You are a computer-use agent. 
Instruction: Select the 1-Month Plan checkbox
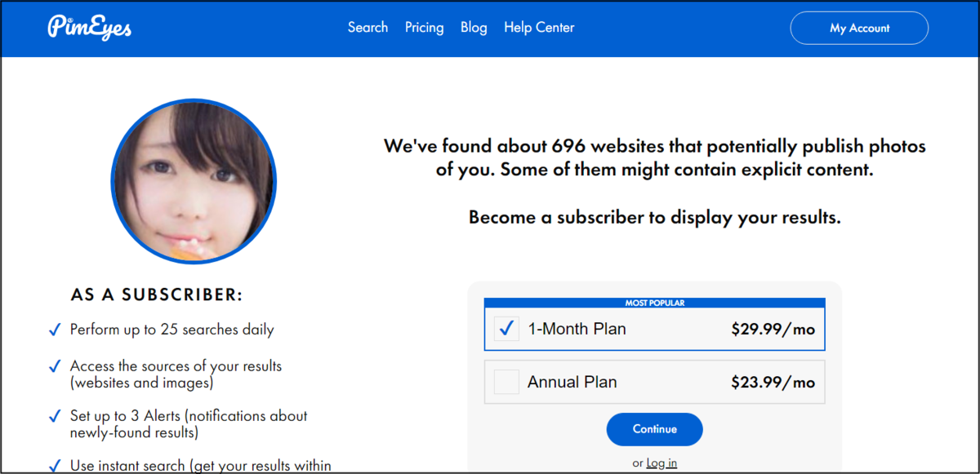[507, 329]
